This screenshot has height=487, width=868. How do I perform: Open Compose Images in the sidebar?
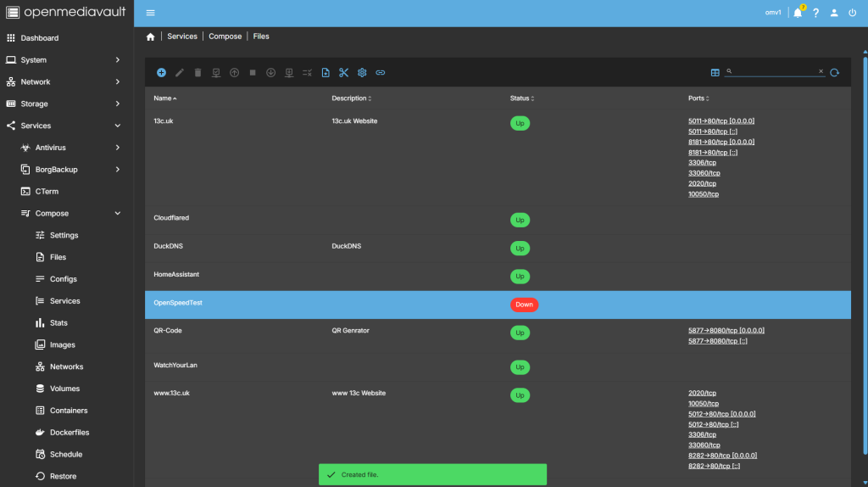pos(66,344)
